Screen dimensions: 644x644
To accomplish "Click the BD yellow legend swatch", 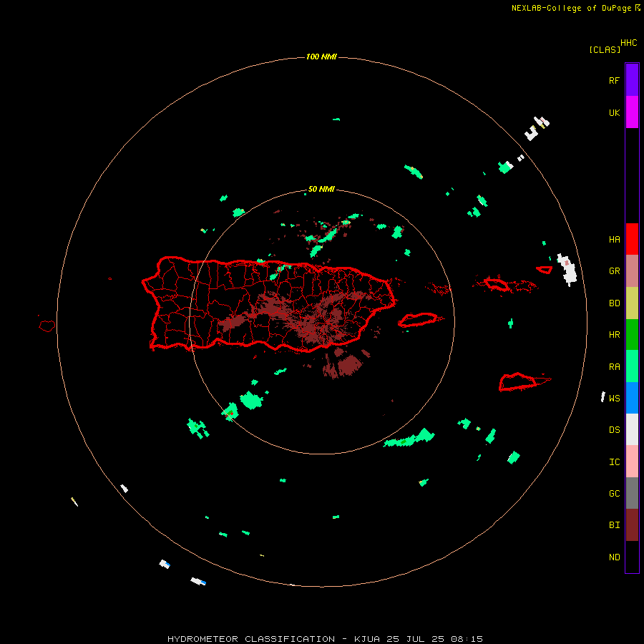I will [x=632, y=303].
